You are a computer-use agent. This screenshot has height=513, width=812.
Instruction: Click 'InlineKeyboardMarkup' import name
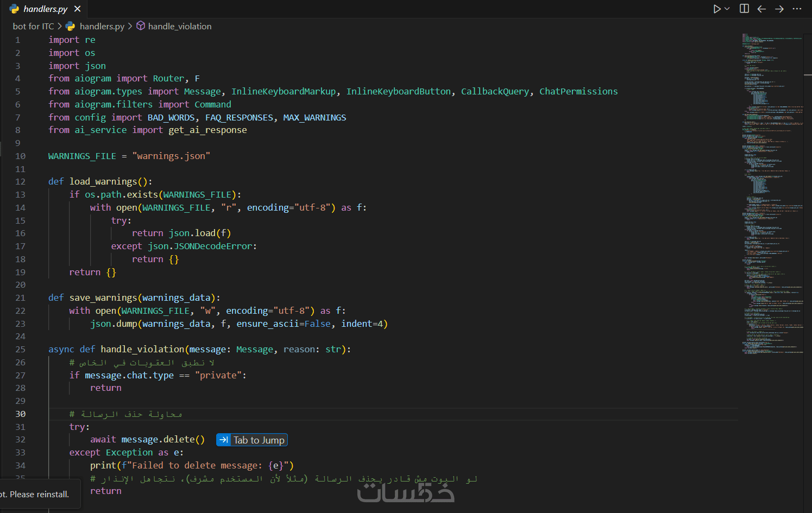284,91
